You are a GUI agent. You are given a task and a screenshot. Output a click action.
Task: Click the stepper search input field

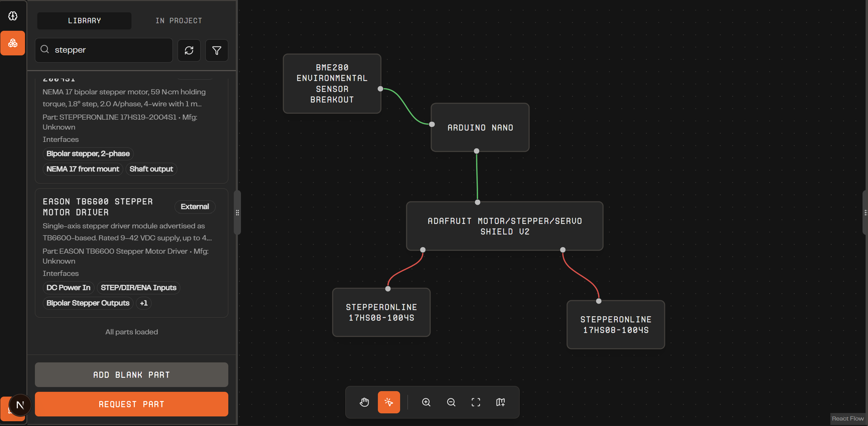(110, 50)
